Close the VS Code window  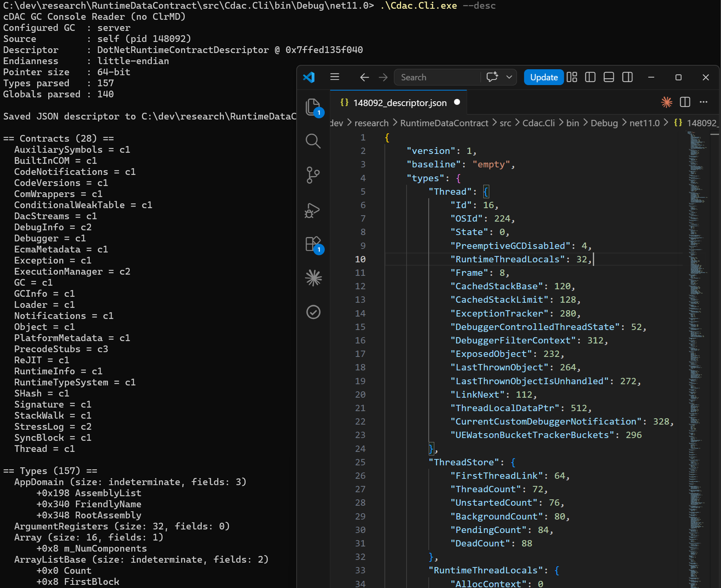click(706, 77)
